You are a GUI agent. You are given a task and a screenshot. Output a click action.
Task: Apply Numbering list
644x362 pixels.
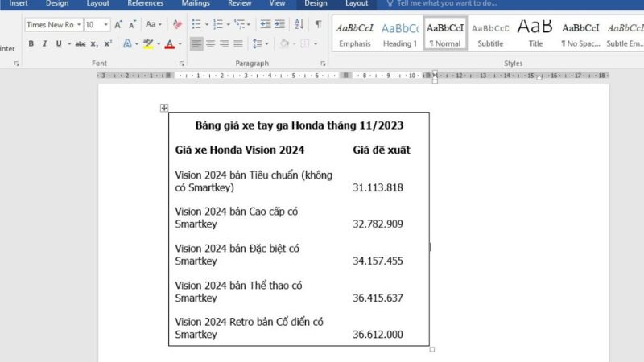click(218, 24)
